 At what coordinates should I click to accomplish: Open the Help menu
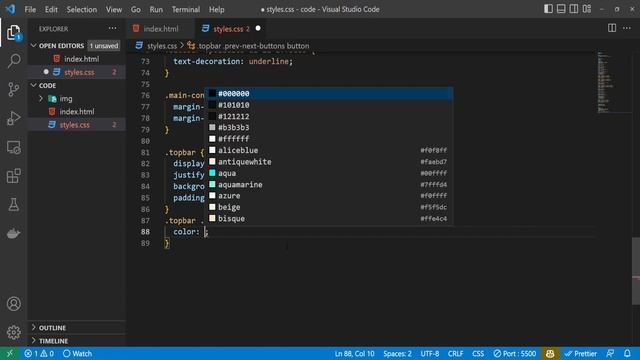coord(217,9)
